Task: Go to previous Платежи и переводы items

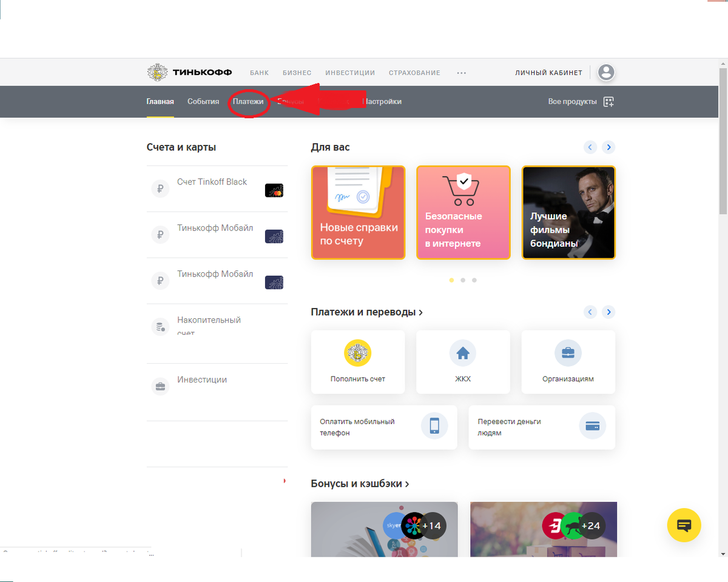Action: pyautogui.click(x=590, y=312)
